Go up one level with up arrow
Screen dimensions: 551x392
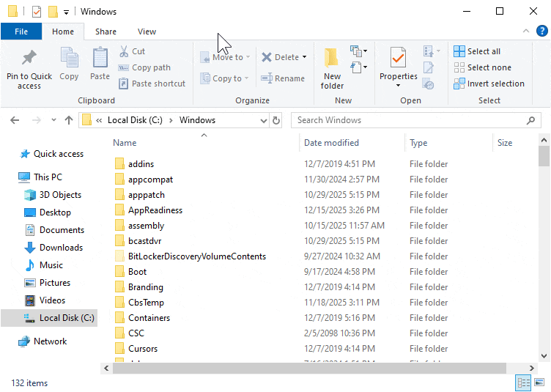click(x=69, y=120)
